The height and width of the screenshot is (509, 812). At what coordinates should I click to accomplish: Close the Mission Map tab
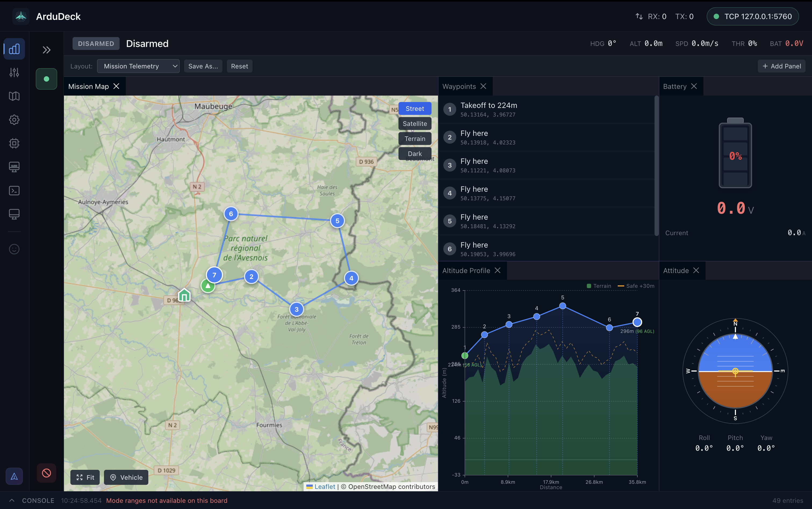click(116, 86)
